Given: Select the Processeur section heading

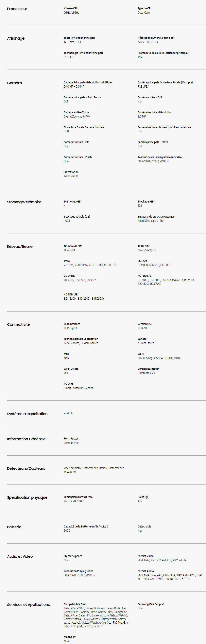Looking at the screenshot, I should tap(17, 9).
